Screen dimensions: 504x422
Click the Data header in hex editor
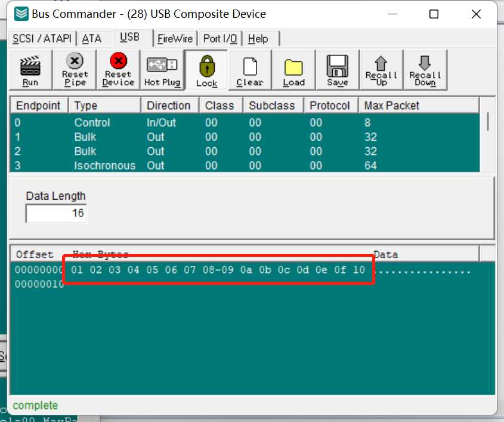click(386, 255)
